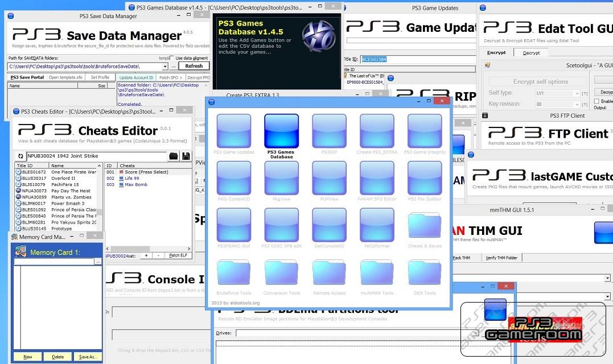This screenshot has width=613, height=364.
Task: Open the Key revision dropdown in Edat Tool
Action: coord(577,105)
